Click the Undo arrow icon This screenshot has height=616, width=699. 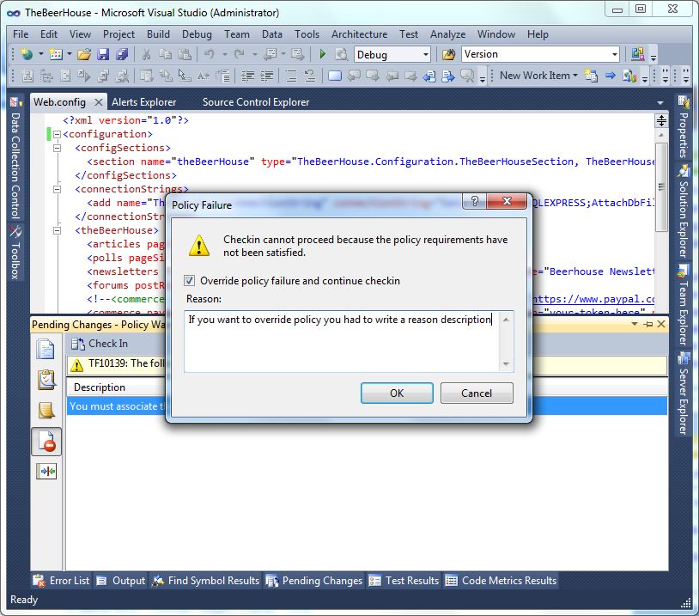[209, 54]
